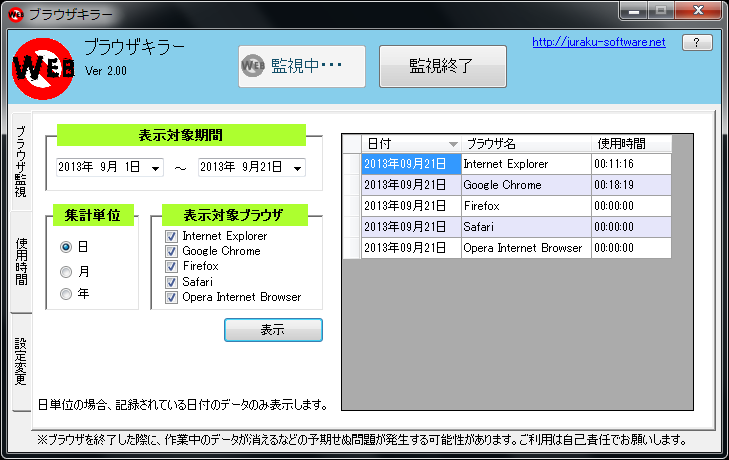Uncheck the Google Chrome checkbox
The image size is (729, 460).
[x=171, y=251]
